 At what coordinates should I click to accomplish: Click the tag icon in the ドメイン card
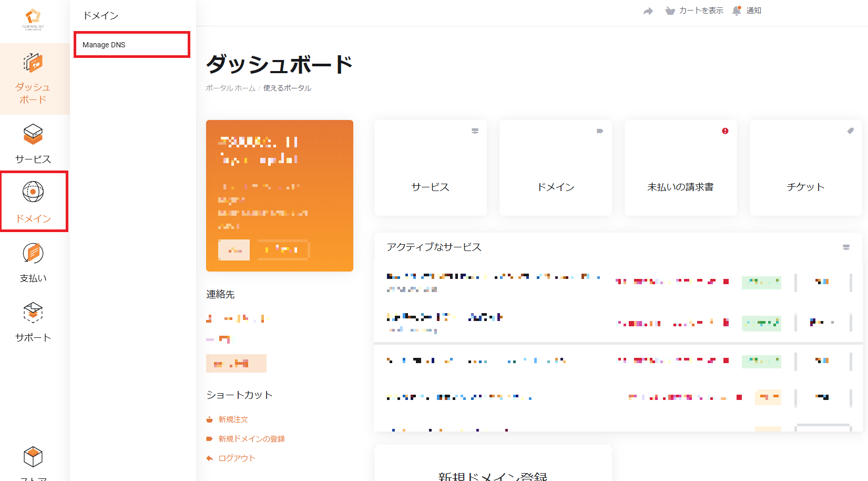pyautogui.click(x=600, y=131)
